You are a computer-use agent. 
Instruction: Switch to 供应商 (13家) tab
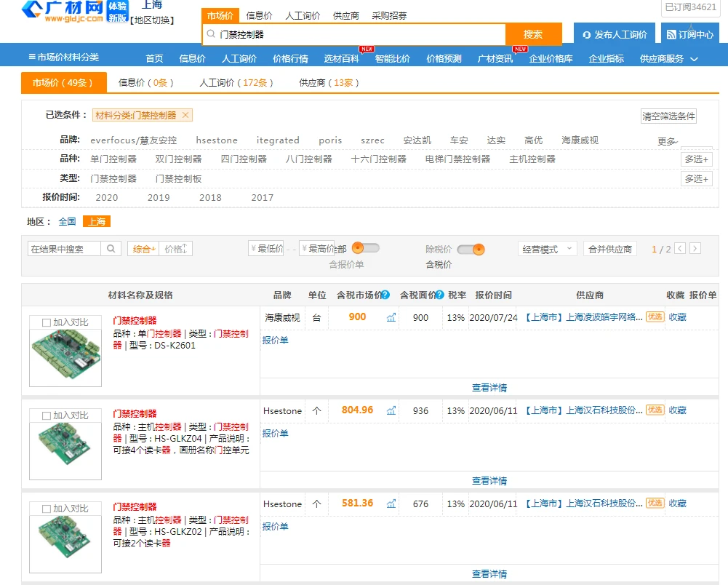(x=329, y=83)
